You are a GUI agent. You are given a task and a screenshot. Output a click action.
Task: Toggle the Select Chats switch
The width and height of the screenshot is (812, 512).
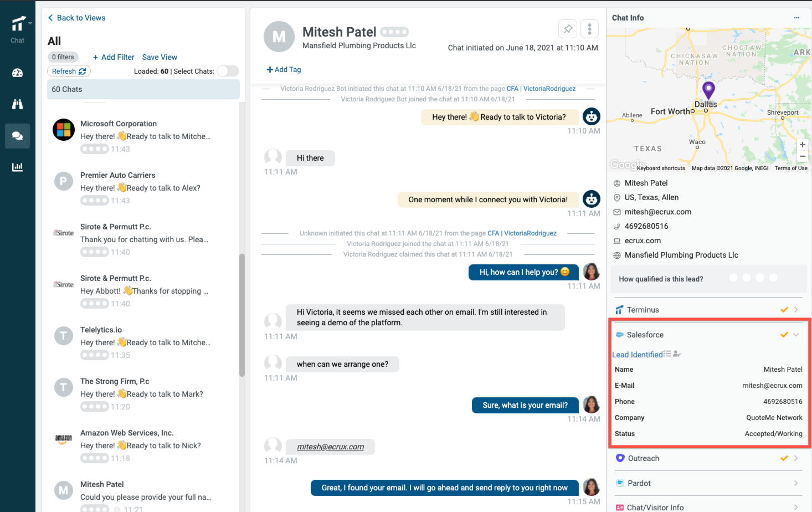pos(228,71)
